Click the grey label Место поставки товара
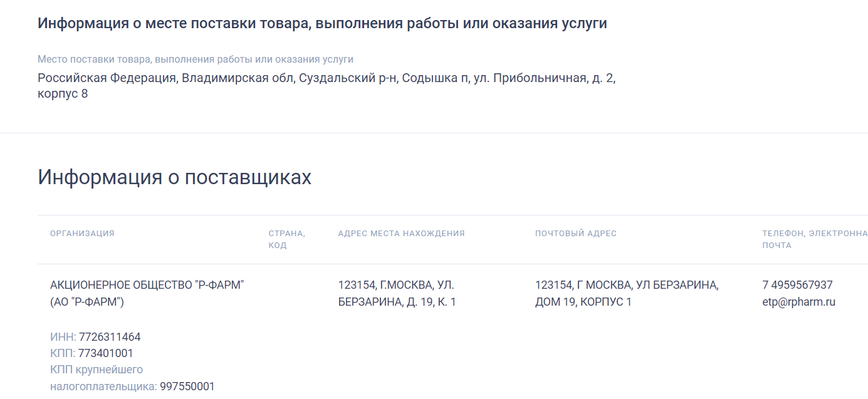Screen dimensions: 868x399 click(x=195, y=60)
